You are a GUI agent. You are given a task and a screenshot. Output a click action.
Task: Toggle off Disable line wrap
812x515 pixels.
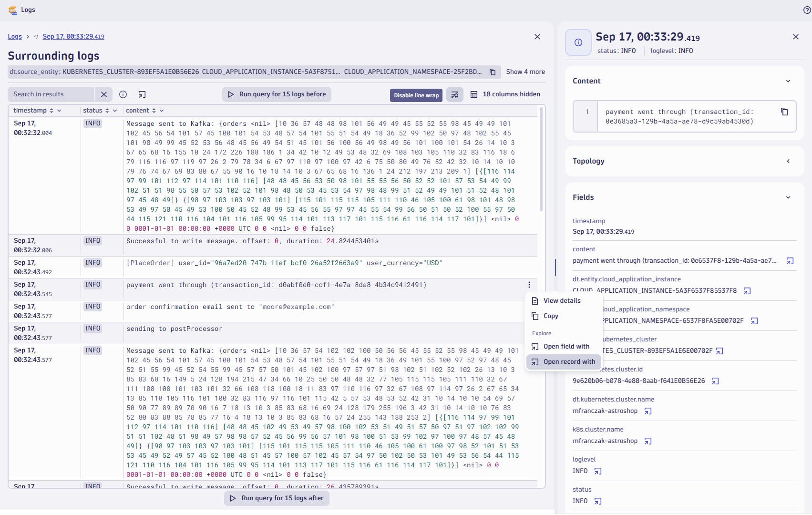click(x=416, y=95)
